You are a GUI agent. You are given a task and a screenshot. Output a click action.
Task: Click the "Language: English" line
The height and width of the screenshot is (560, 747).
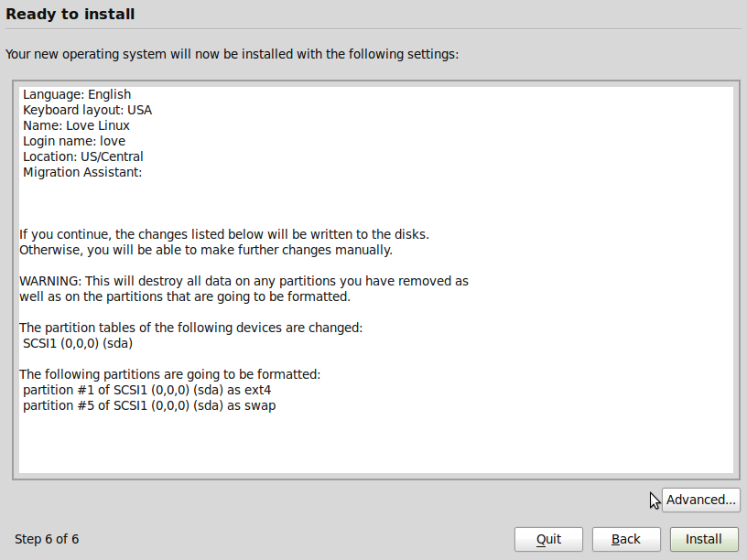77,94
